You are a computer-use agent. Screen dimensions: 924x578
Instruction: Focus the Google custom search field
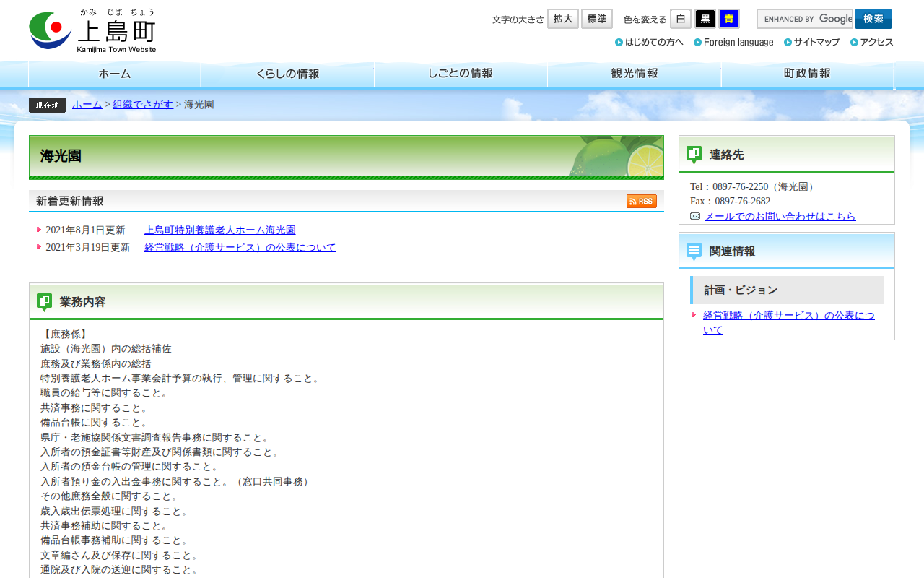[805, 19]
